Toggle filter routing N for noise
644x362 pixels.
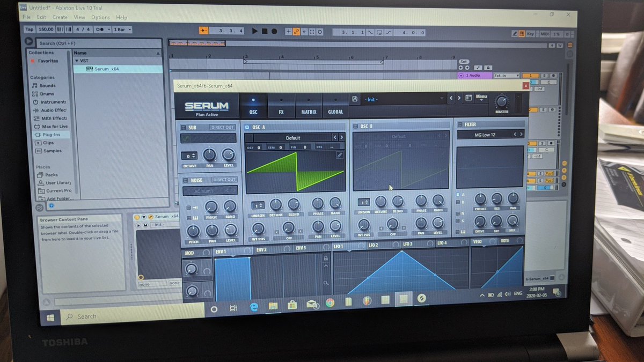click(458, 214)
